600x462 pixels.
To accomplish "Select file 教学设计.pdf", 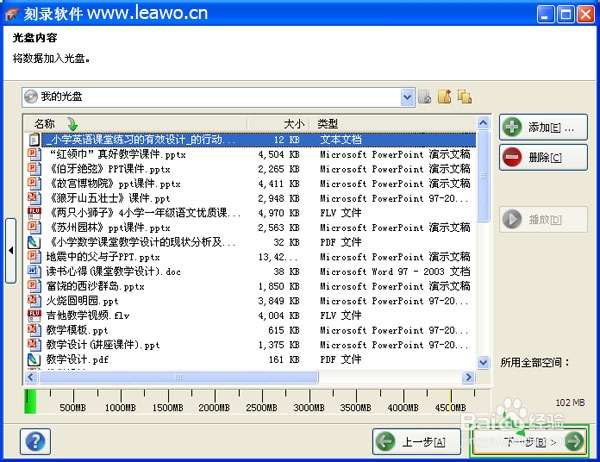I will coord(251,359).
